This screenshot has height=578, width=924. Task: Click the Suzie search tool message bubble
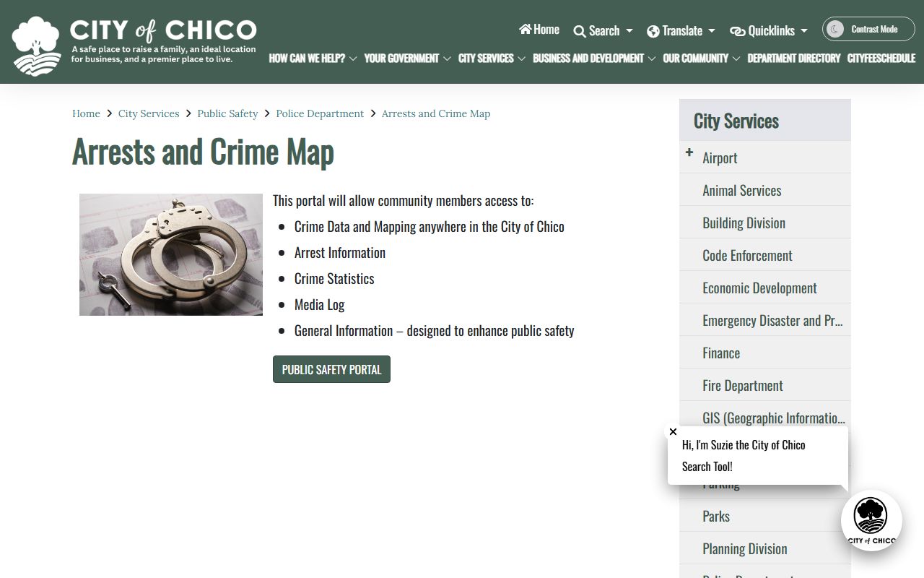coord(758,455)
